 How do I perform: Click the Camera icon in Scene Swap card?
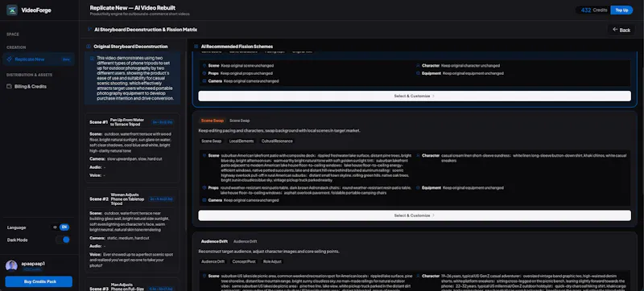pyautogui.click(x=204, y=200)
